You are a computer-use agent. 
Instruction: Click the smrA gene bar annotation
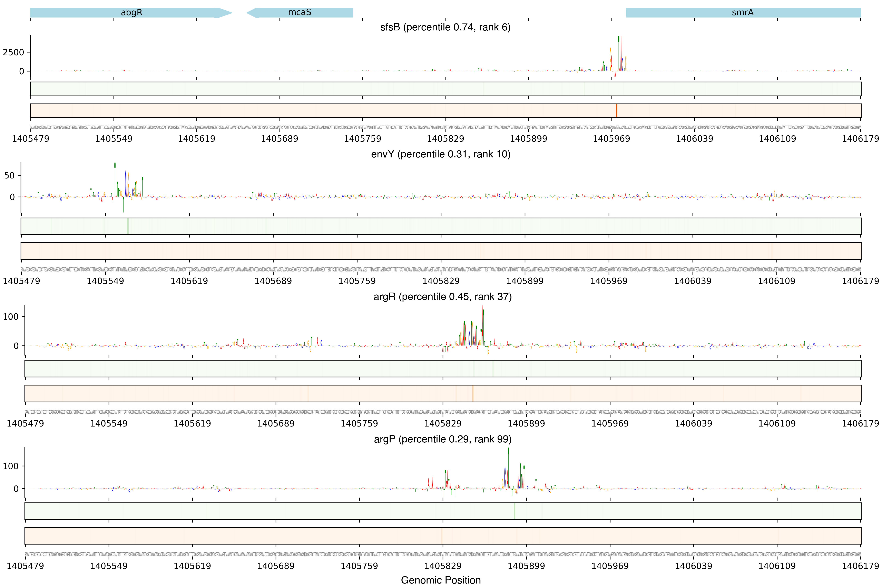(x=743, y=13)
